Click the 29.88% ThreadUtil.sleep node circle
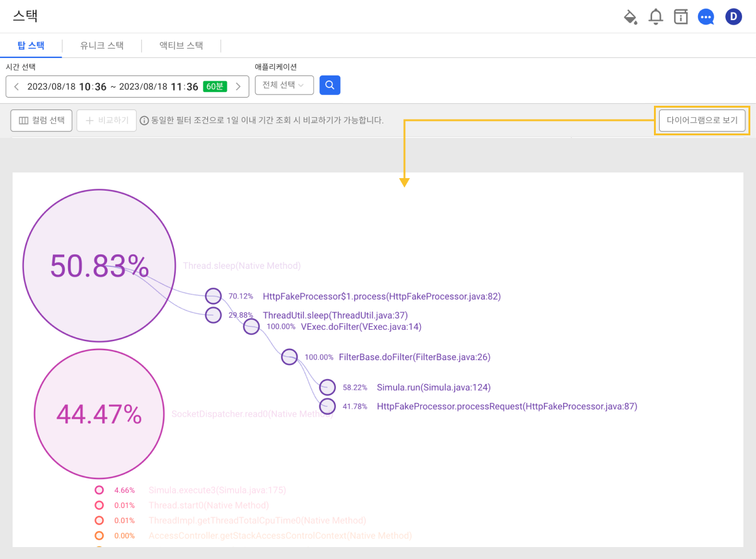The width and height of the screenshot is (756, 559). coord(214,315)
